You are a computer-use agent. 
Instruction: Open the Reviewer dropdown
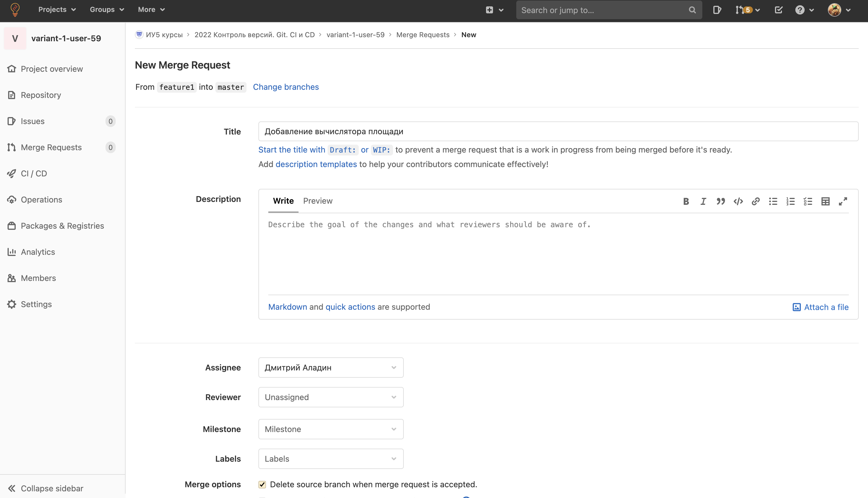331,397
